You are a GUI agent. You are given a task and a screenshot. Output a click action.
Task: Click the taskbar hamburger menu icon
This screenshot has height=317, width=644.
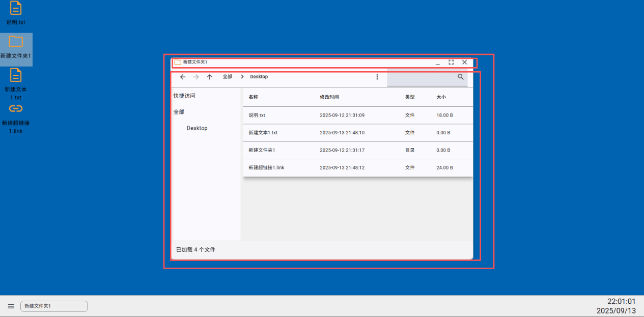point(11,306)
